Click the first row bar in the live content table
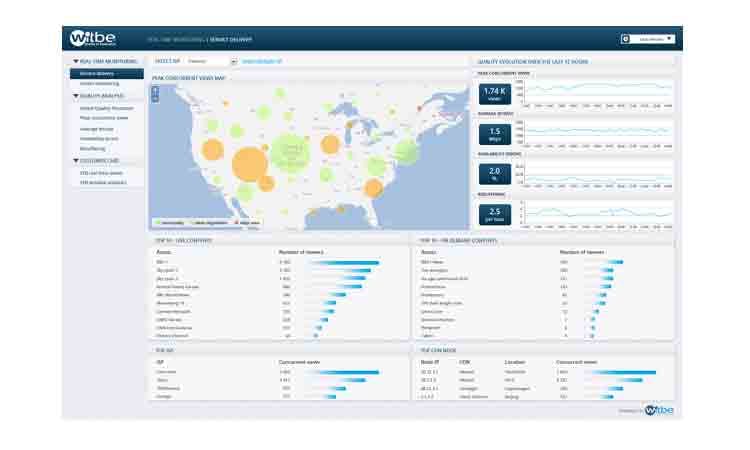Viewport: 750px width, 450px height. click(x=341, y=262)
